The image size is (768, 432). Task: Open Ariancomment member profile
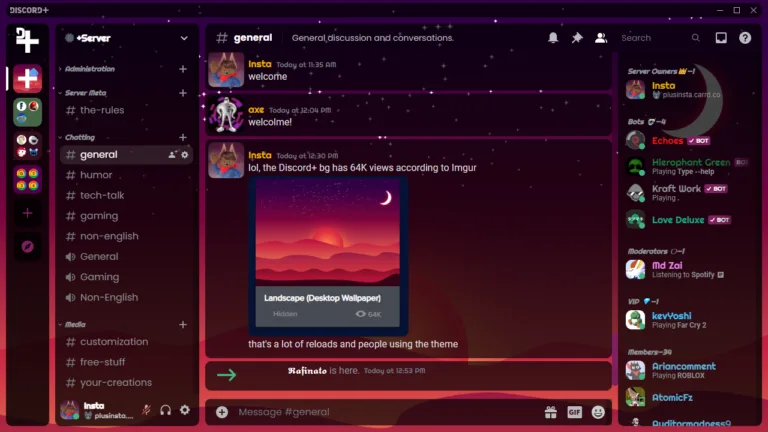[x=687, y=370]
